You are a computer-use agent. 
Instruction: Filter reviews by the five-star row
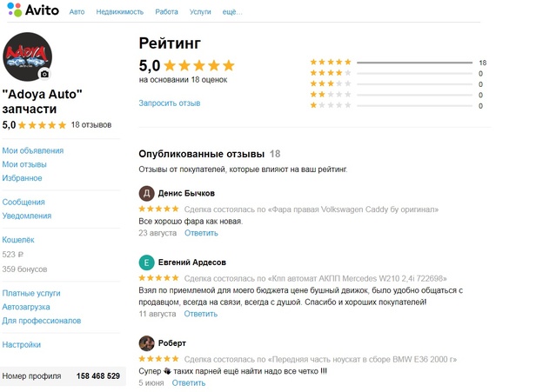398,63
